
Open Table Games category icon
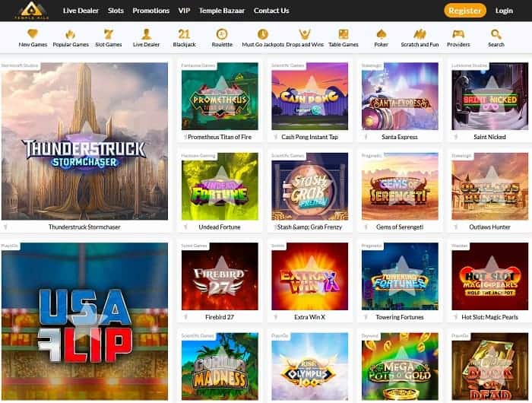pyautogui.click(x=344, y=34)
